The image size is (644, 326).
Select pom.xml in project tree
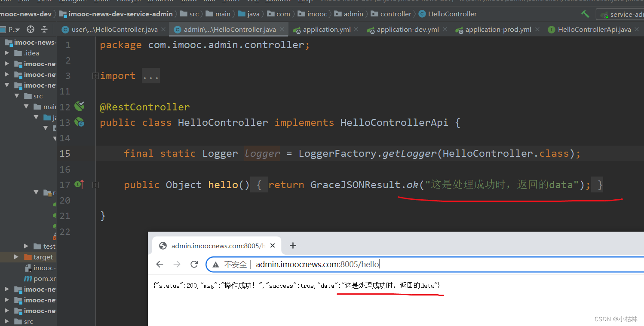40,278
